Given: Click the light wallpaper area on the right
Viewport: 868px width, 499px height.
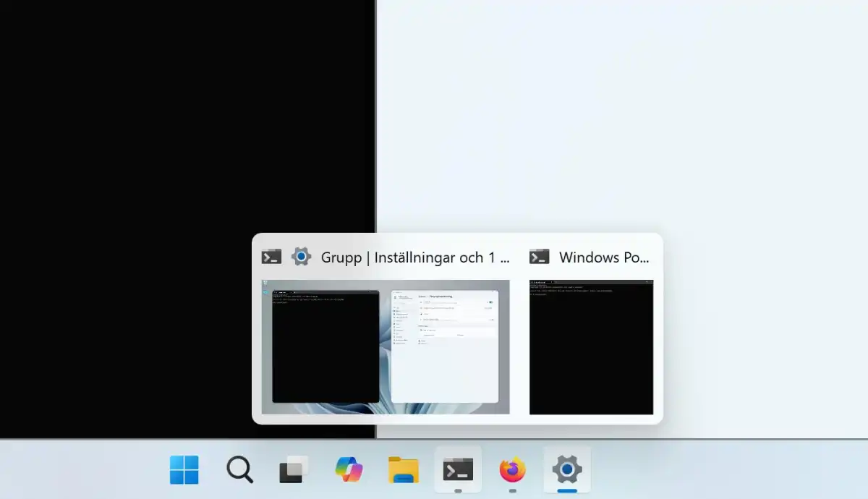Looking at the screenshot, I should point(723,108).
